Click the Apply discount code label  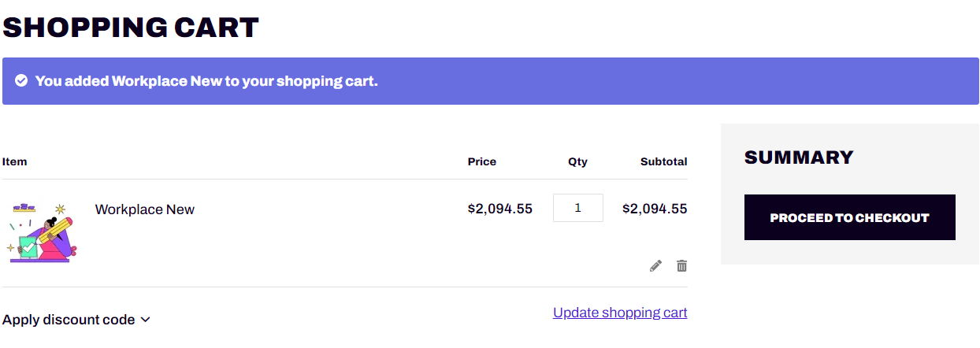click(x=69, y=320)
